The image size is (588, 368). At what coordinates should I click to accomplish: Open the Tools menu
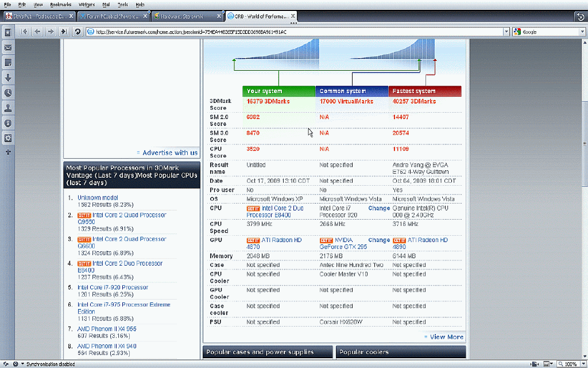[x=123, y=5]
